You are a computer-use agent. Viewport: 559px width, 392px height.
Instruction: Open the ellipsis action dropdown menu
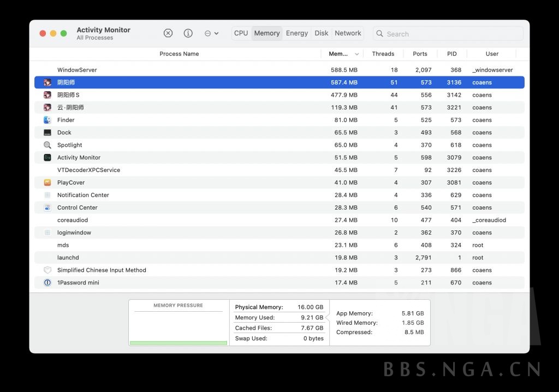tap(211, 33)
